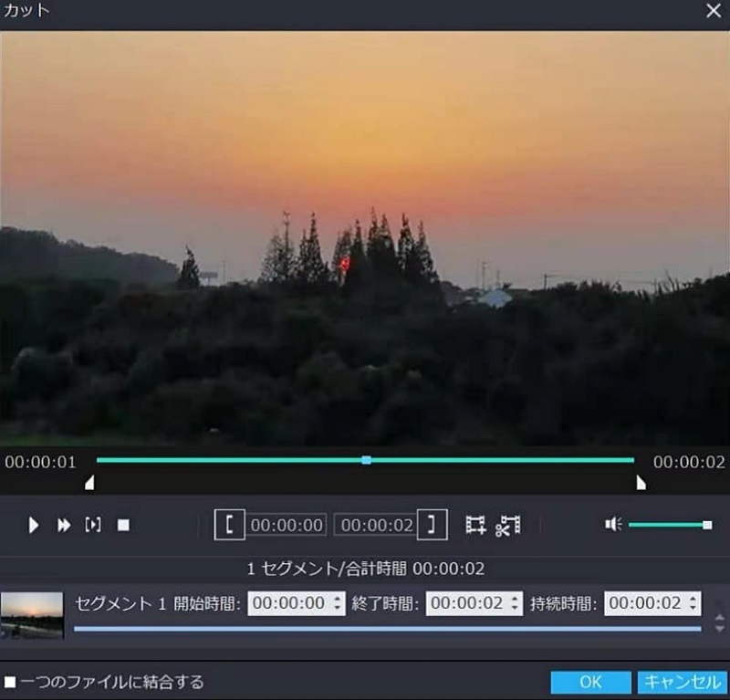Increment セグメント 1 開始時間 with its up arrow
The image size is (730, 700).
pos(339,600)
